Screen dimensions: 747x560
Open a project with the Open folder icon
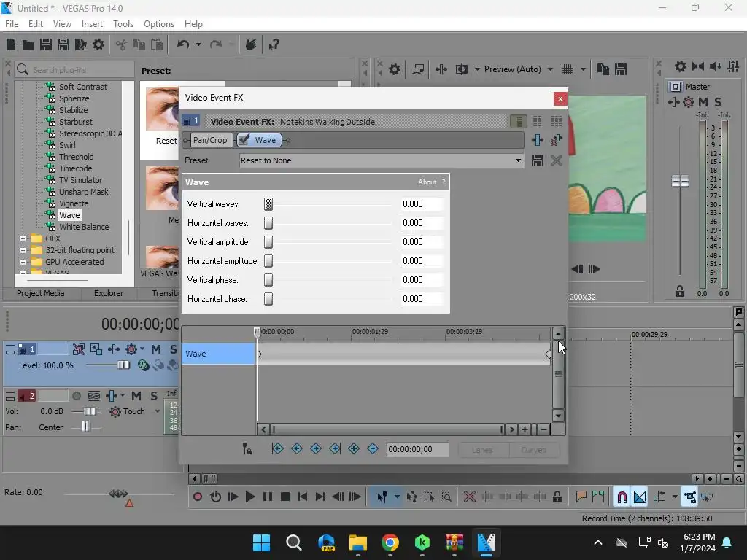coord(28,45)
